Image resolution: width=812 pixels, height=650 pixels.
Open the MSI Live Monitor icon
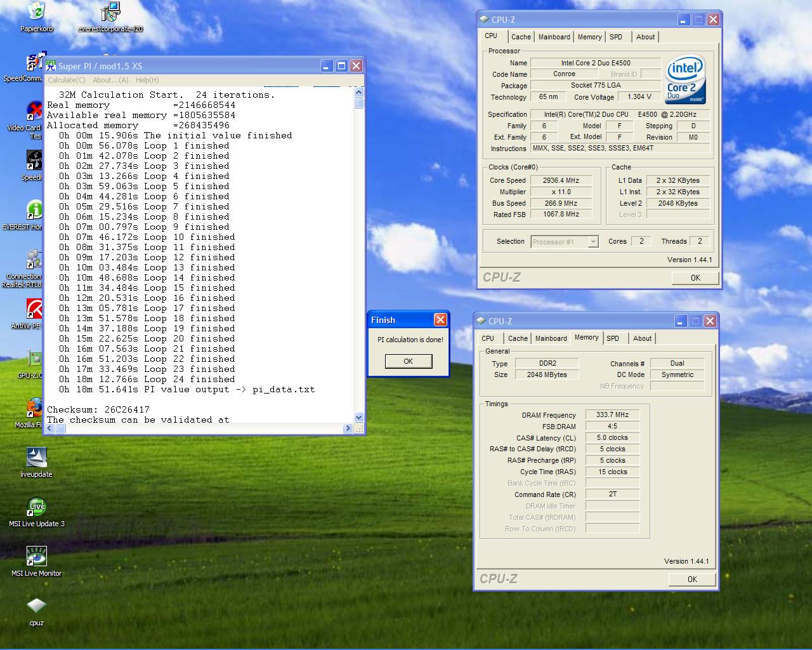coord(36,556)
